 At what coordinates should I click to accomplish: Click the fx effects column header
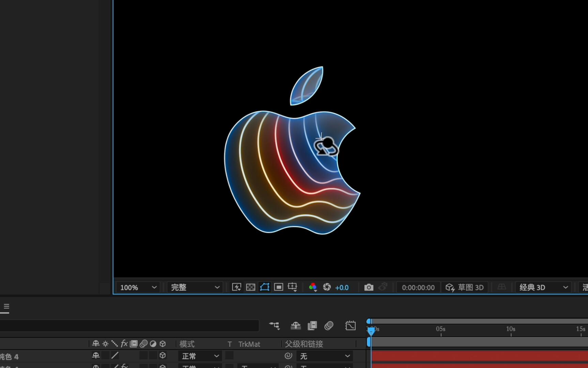[124, 343]
